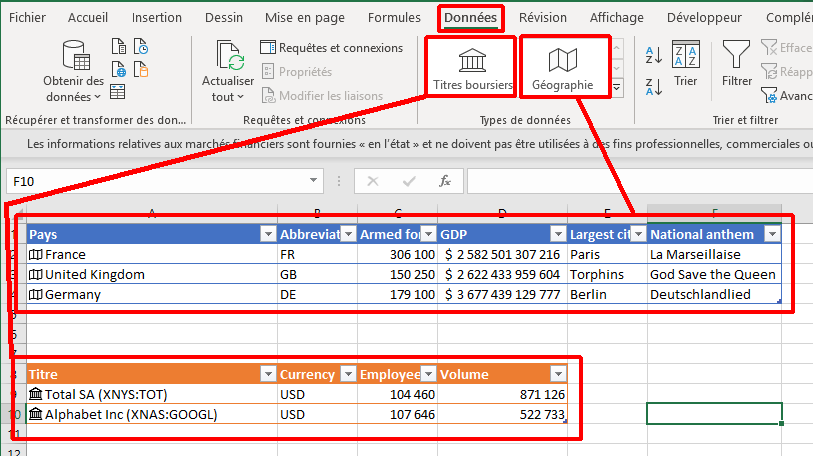This screenshot has width=813, height=456.
Task: Click the confirm entry checkmark icon
Action: (409, 181)
